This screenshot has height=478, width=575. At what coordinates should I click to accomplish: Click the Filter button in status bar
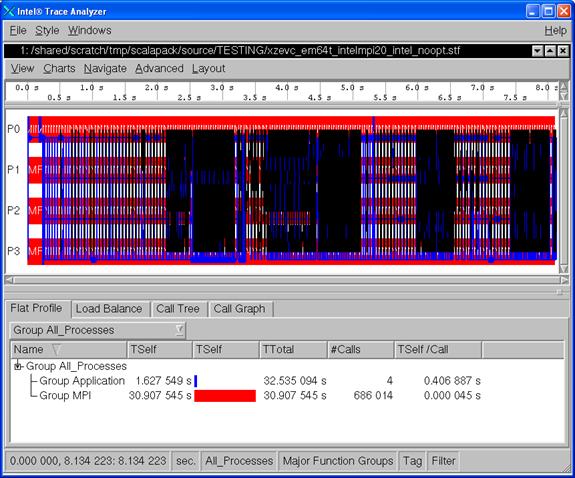(444, 461)
